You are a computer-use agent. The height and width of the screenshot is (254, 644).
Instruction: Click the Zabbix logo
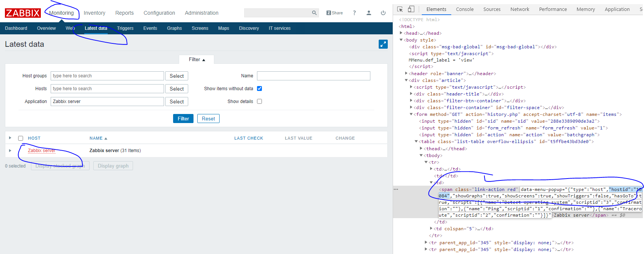23,13
